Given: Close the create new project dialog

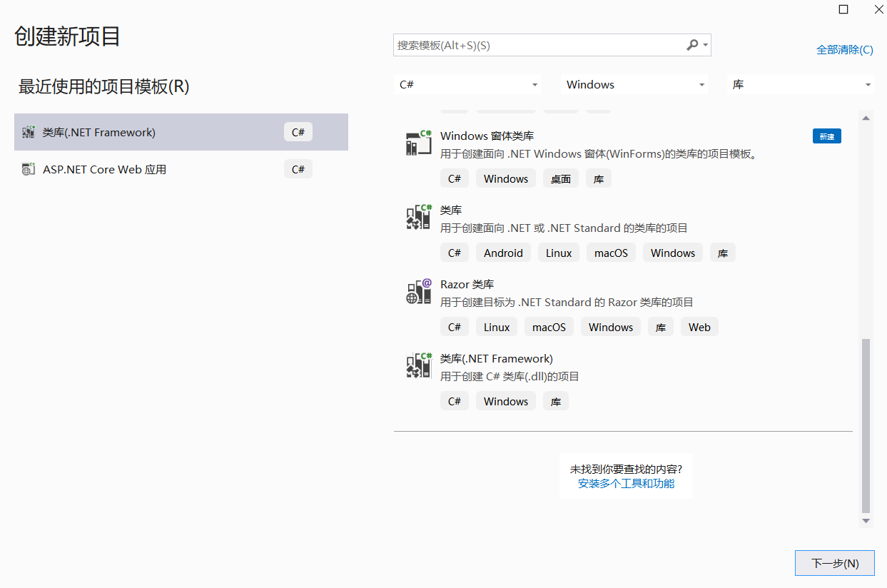Looking at the screenshot, I should pyautogui.click(x=878, y=9).
